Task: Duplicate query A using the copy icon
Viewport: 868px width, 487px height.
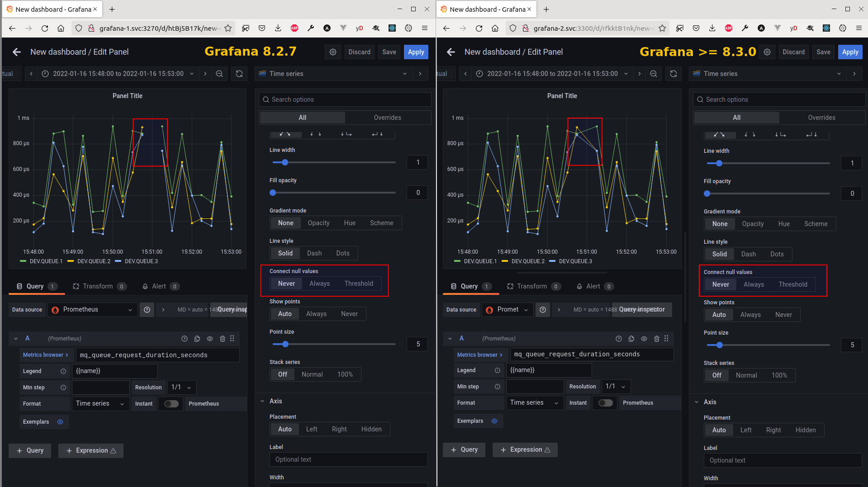Action: [x=197, y=338]
